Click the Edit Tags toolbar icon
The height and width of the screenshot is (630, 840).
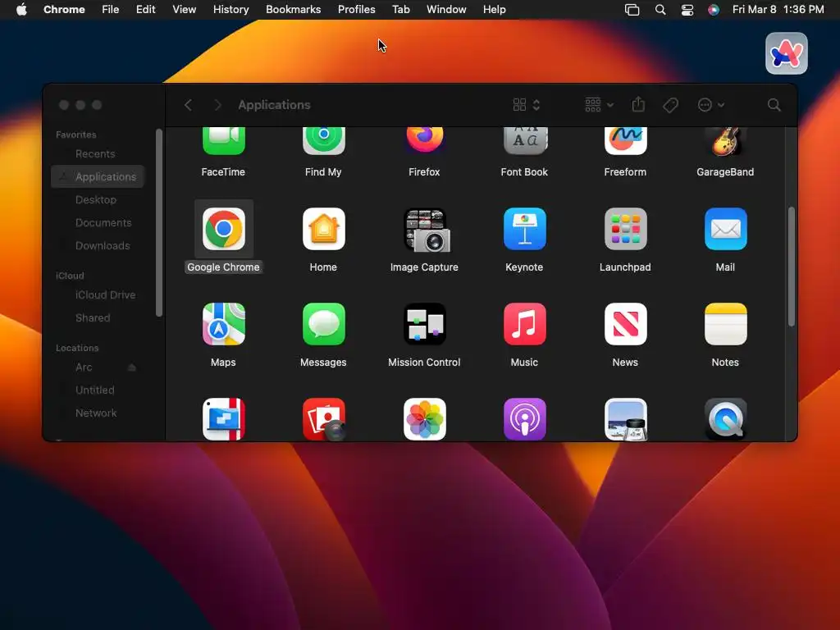pyautogui.click(x=670, y=105)
